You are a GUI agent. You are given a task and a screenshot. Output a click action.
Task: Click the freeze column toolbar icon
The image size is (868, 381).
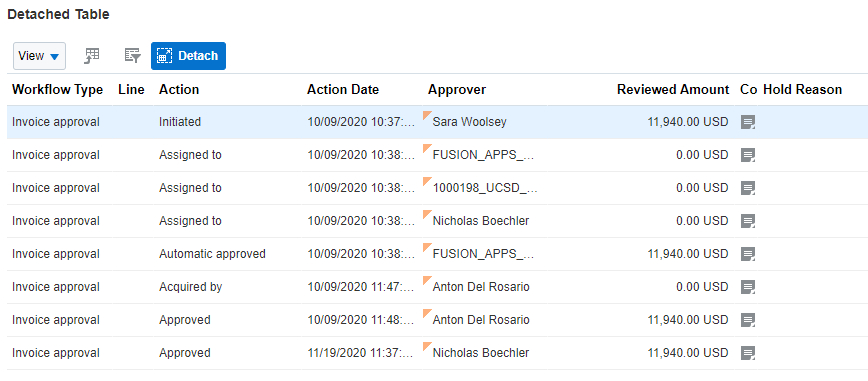point(92,55)
